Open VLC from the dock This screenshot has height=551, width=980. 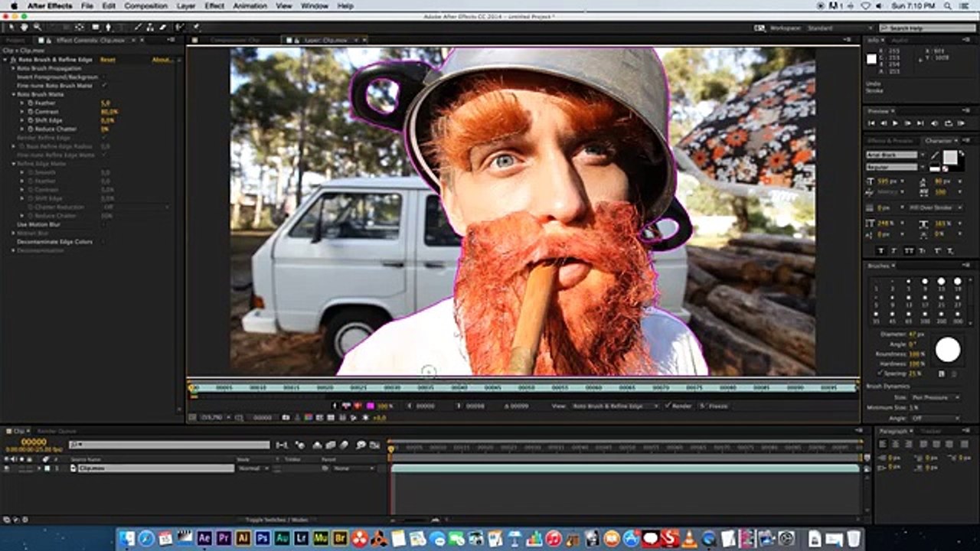(688, 538)
